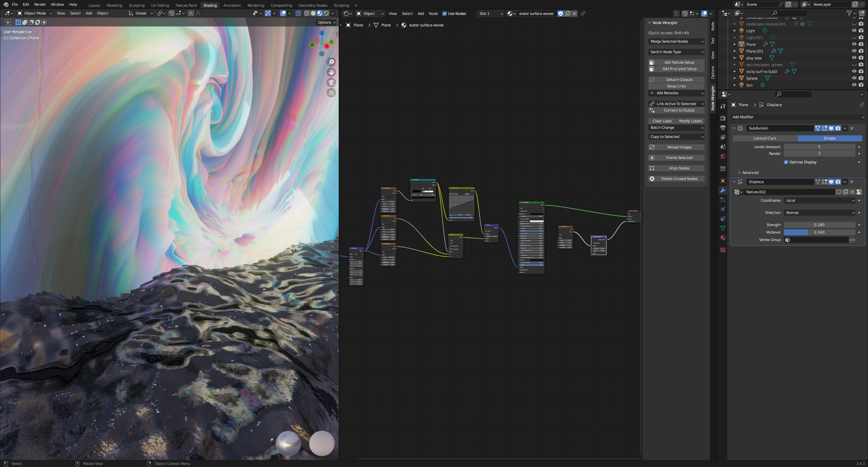
Task: Click the Add Principled Setup button
Action: pyautogui.click(x=676, y=69)
